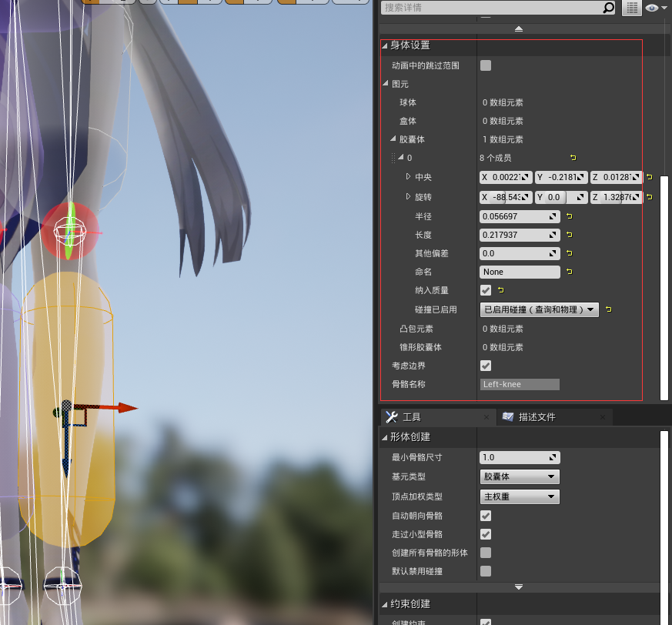672x625 pixels.
Task: Click the 骨骼名称 Left-knee field
Action: point(520,385)
